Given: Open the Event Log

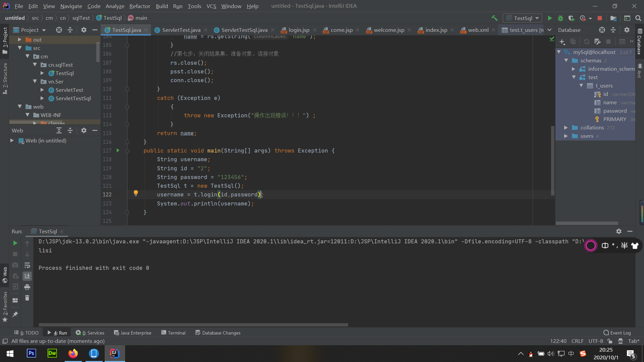Looking at the screenshot, I should pyautogui.click(x=617, y=333).
